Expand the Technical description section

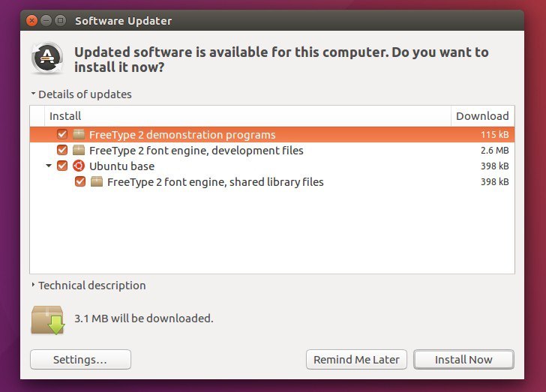(34, 286)
